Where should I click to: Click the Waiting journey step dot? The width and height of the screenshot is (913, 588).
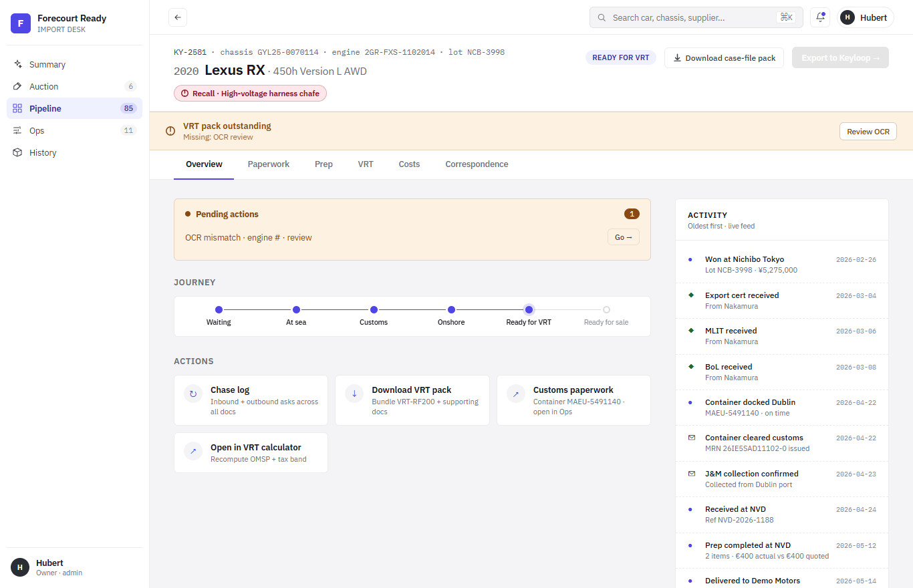coord(219,309)
